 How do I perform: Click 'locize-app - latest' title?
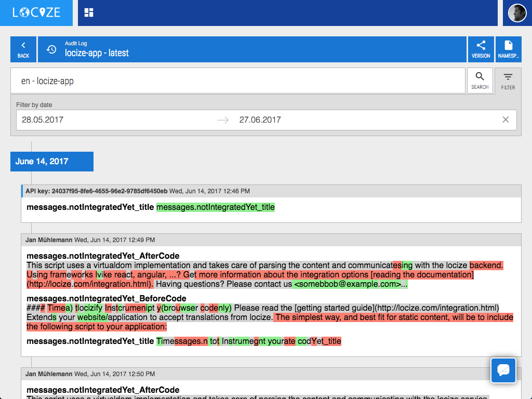[x=97, y=53]
